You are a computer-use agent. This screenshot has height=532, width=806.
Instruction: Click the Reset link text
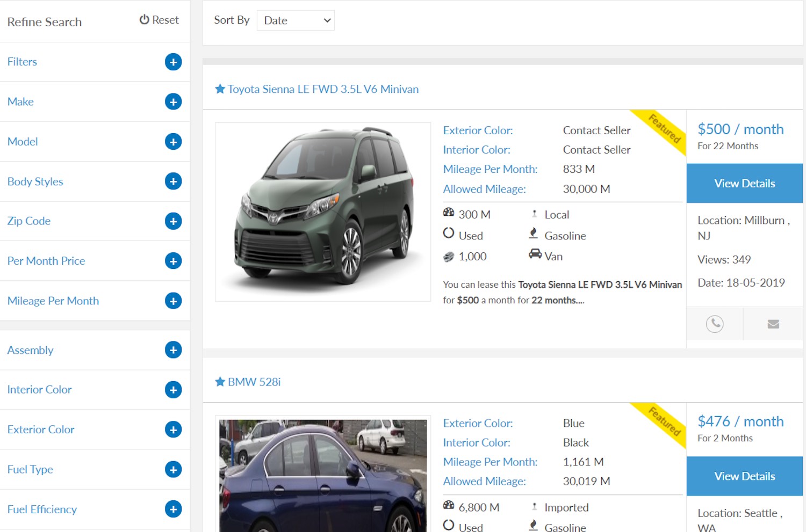click(165, 20)
